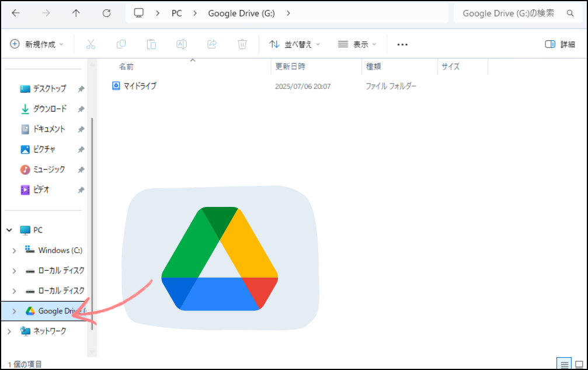Viewport: 588px width, 370px height.
Task: Switch to details list view in status bar
Action: coord(564,364)
